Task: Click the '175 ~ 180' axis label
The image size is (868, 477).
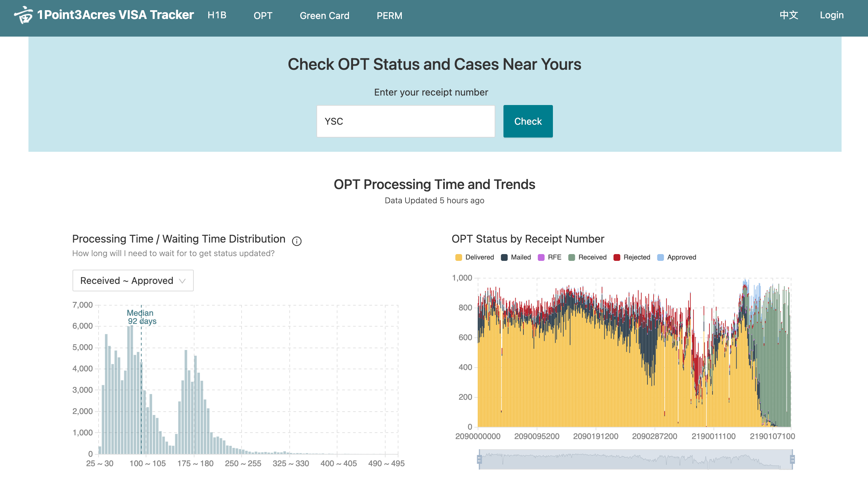Action: coord(195,463)
